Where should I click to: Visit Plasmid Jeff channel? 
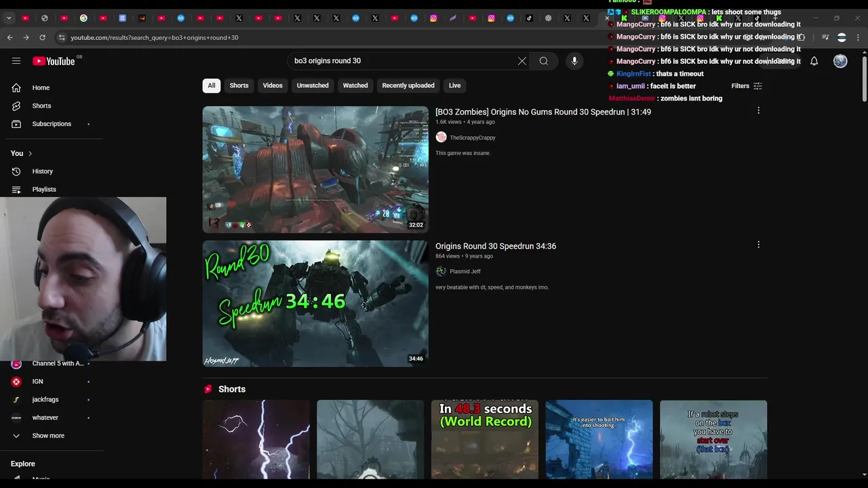tap(465, 272)
